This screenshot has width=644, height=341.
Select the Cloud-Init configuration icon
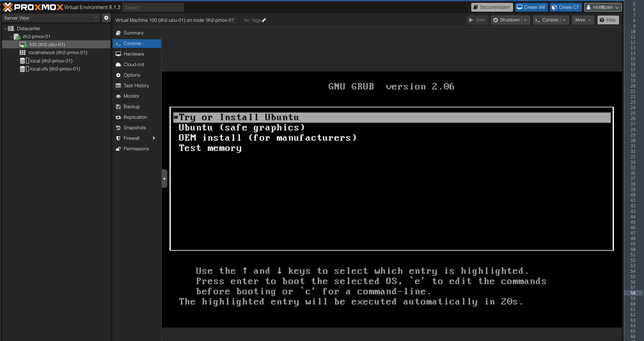point(118,64)
